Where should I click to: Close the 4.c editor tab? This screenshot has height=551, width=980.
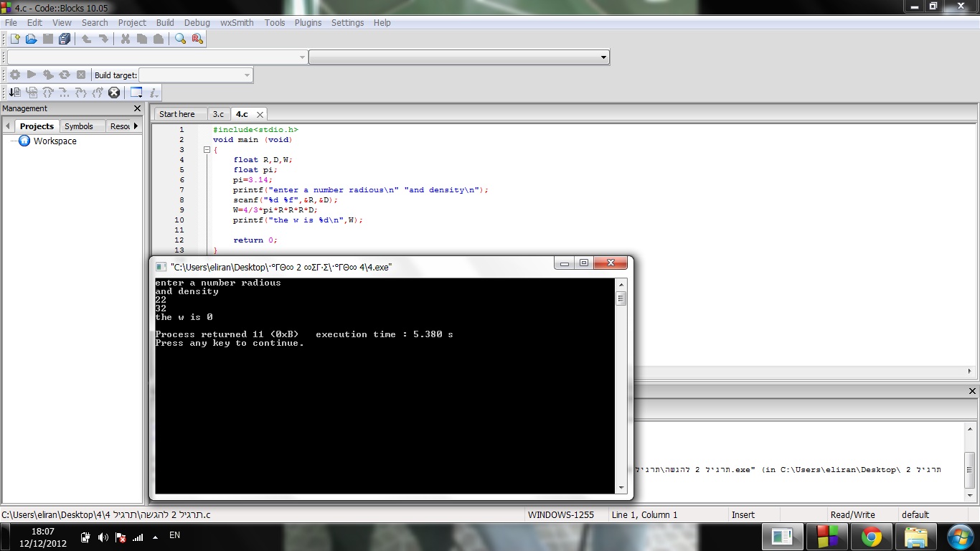(x=260, y=114)
